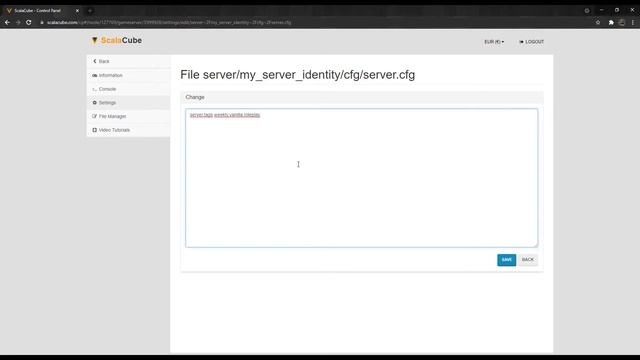Open Video Tutorials in the sidebar
This screenshot has height=360, width=640.
point(129,130)
